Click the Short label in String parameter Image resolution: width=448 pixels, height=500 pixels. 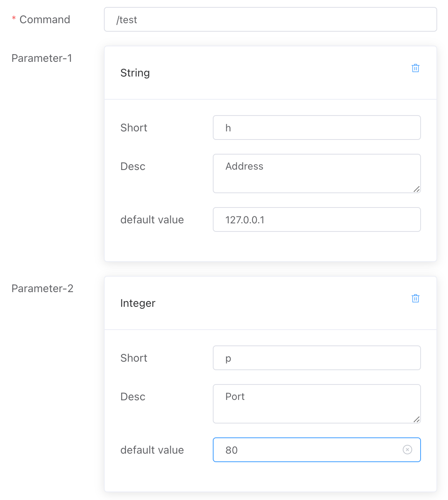pyautogui.click(x=134, y=128)
